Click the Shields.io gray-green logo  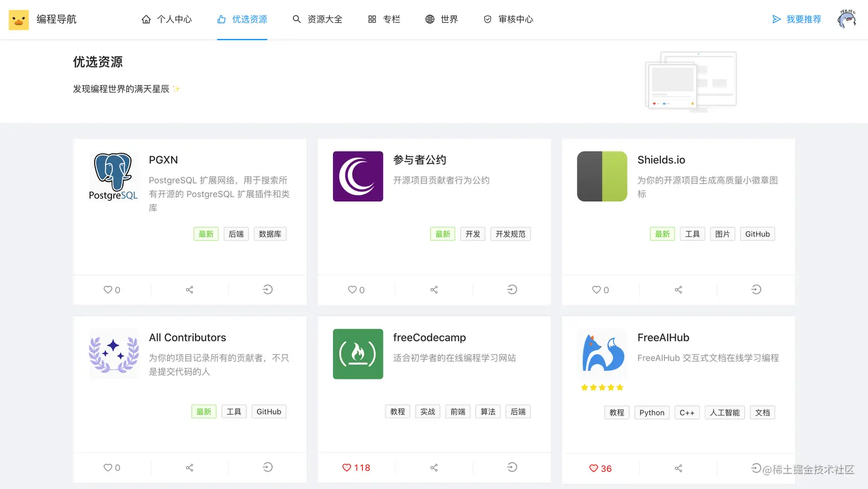602,176
